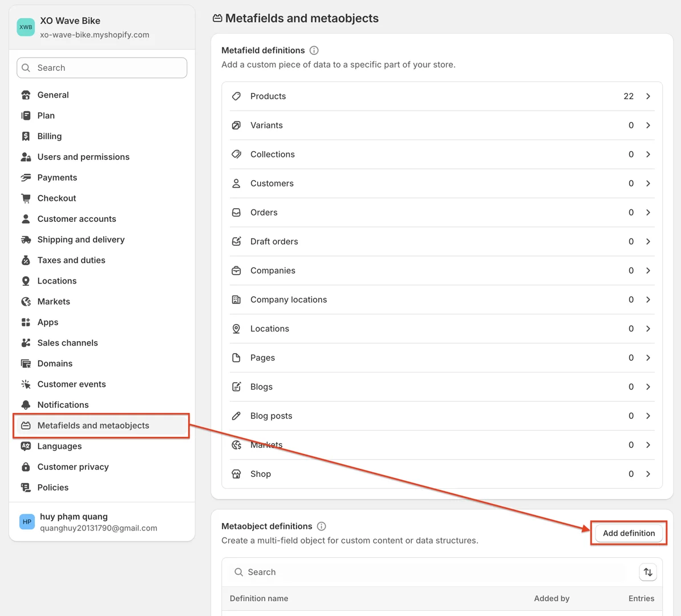Click the Entries column header
The height and width of the screenshot is (616, 681).
coord(641,599)
